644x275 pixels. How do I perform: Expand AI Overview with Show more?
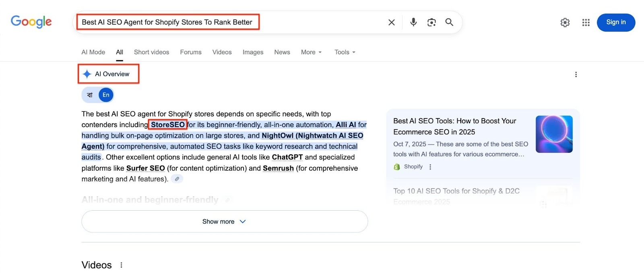[x=225, y=222]
